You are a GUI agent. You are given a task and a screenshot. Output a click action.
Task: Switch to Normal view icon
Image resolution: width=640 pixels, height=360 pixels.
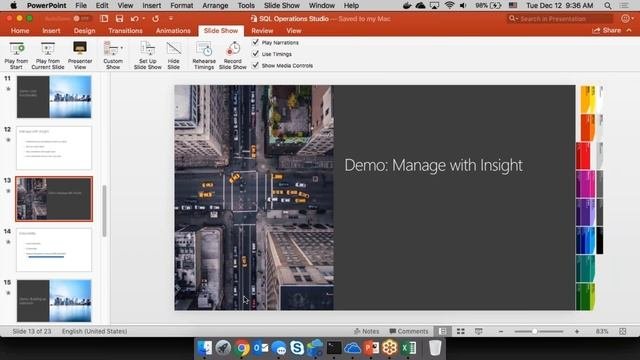pos(443,331)
